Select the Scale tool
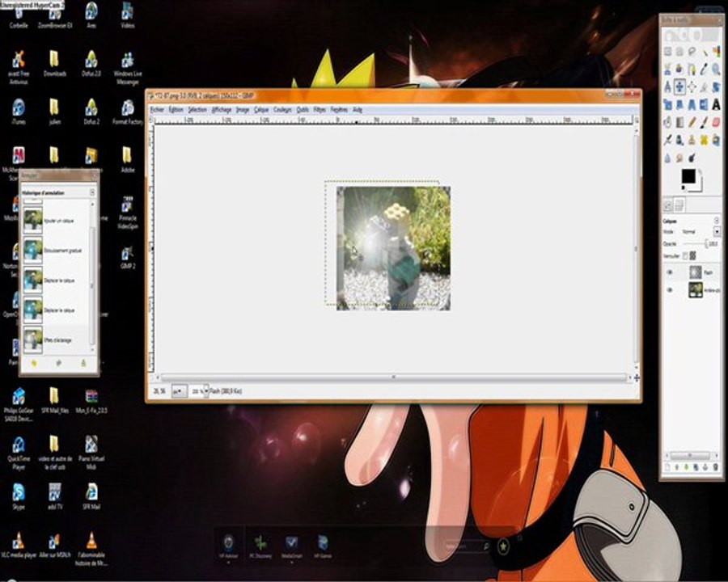The image size is (728, 582). [x=667, y=104]
